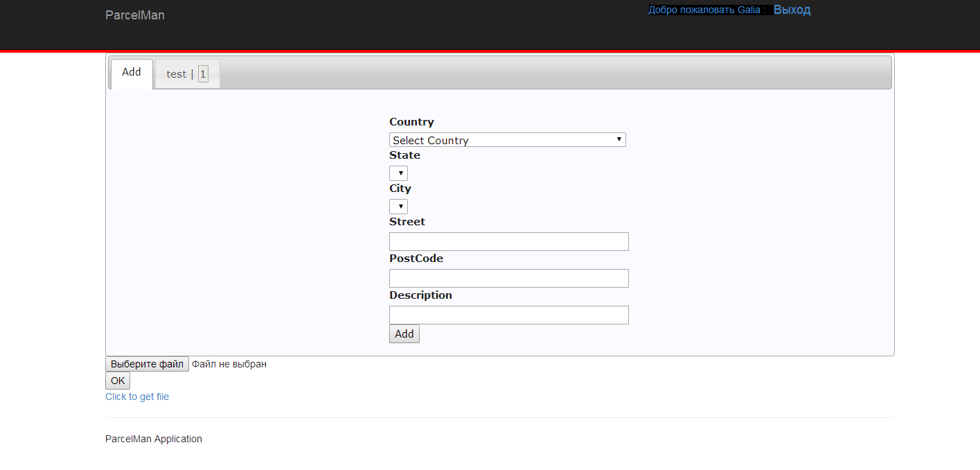This screenshot has width=980, height=470.
Task: Switch to the Add tab
Action: point(132,73)
